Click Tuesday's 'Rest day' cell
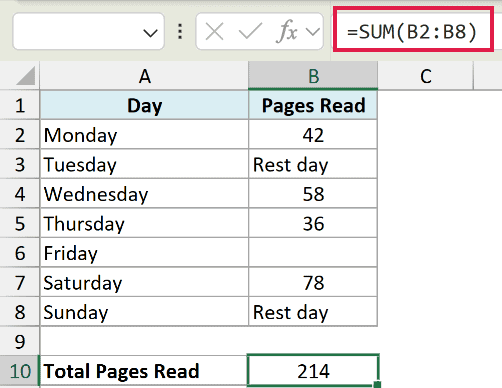The width and height of the screenshot is (502, 388). coord(313,164)
